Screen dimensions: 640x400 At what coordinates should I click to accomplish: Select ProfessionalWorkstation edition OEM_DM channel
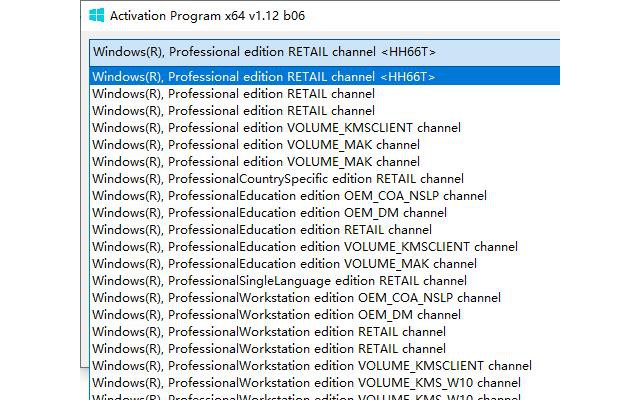(324, 315)
